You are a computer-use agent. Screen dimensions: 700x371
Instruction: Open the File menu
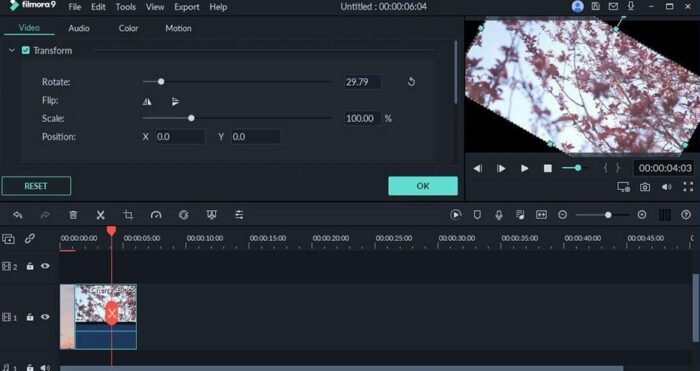click(75, 7)
